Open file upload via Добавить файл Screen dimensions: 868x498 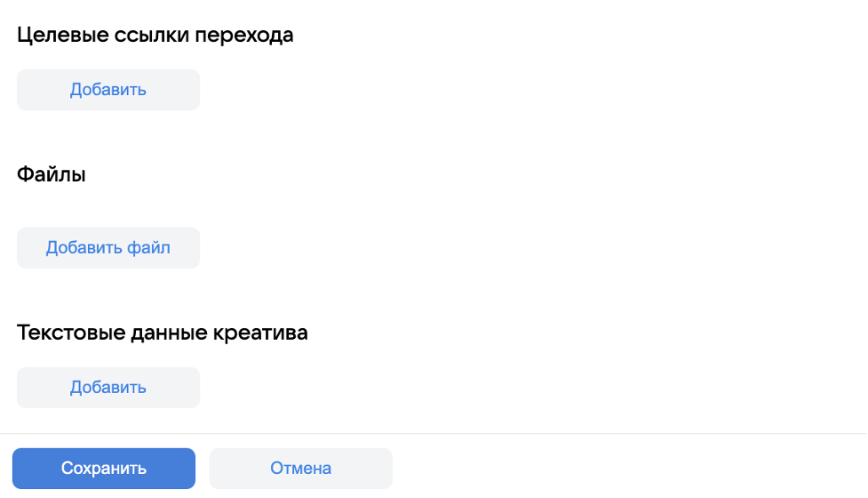pos(108,248)
